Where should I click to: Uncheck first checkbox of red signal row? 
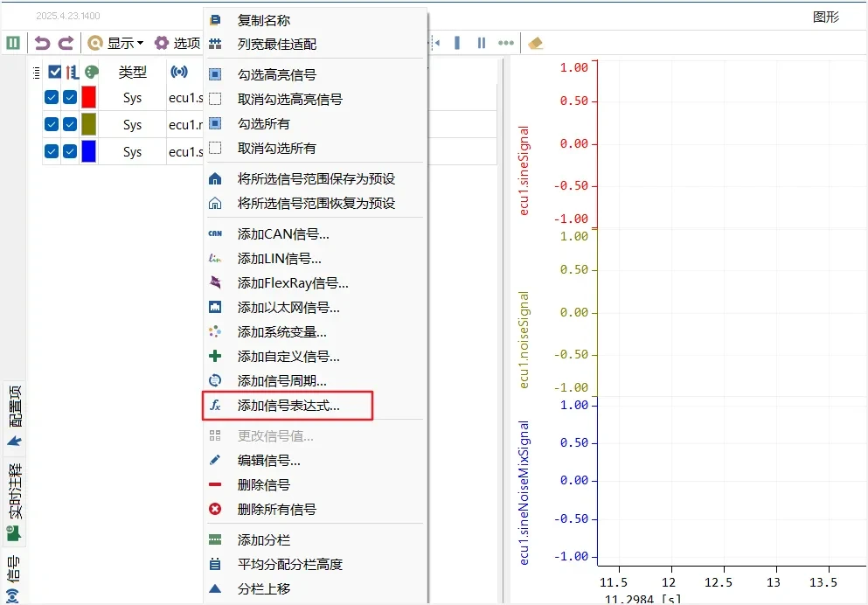[x=52, y=98]
